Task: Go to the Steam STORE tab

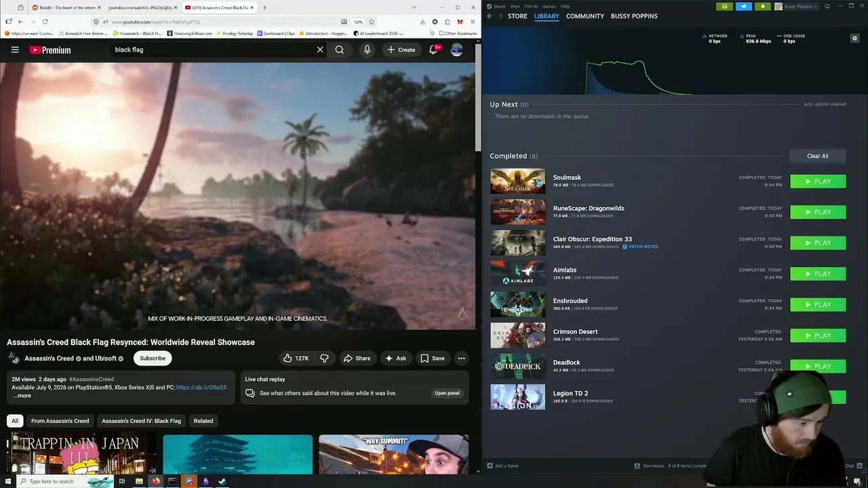Action: pos(517,16)
